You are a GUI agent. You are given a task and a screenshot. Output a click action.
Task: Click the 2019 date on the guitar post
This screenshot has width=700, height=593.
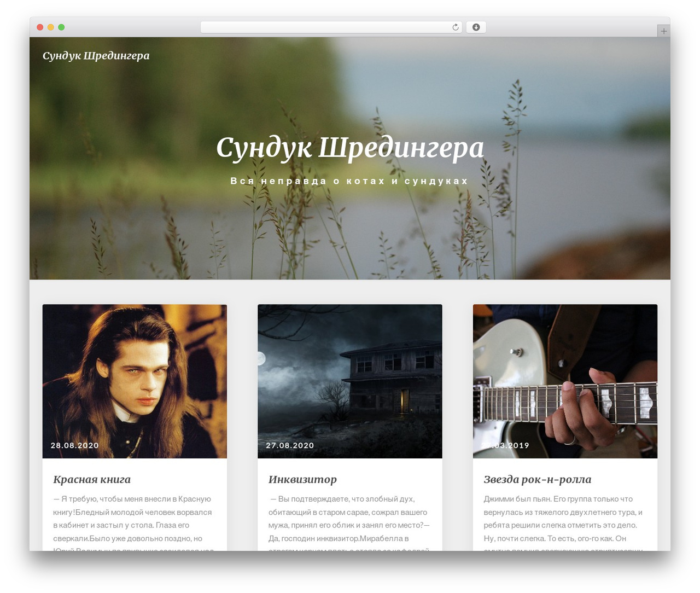tap(505, 445)
